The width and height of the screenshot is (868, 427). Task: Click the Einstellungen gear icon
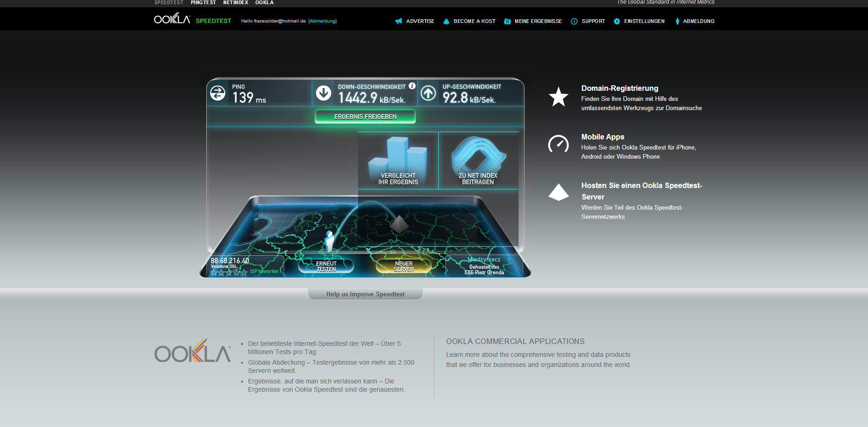coord(617,21)
